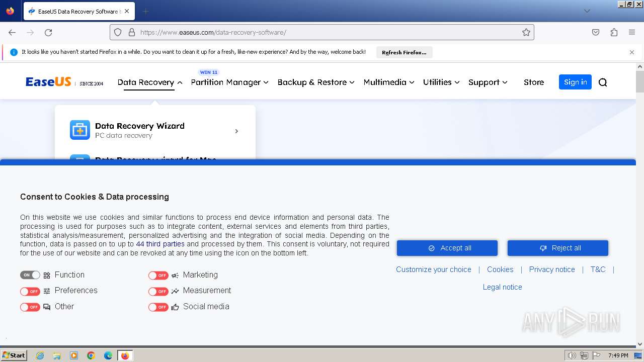The image size is (644, 362).
Task: Open the Privacy notice link
Action: tap(552, 269)
